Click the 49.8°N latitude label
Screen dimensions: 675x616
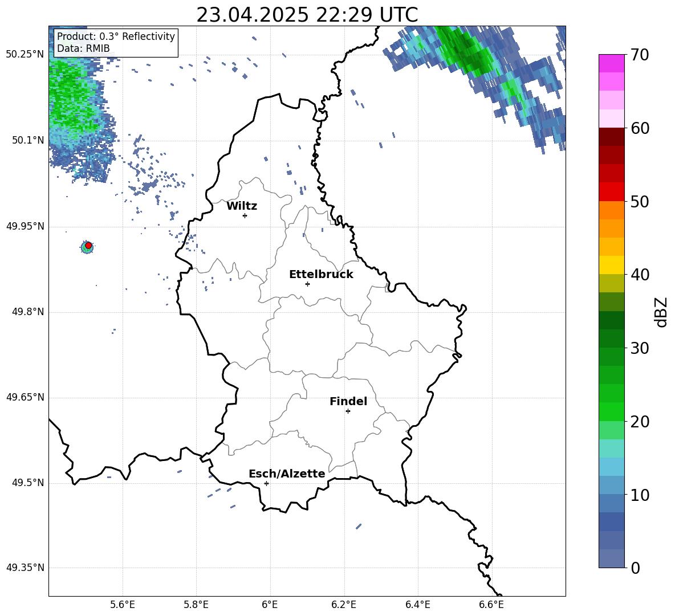28,312
